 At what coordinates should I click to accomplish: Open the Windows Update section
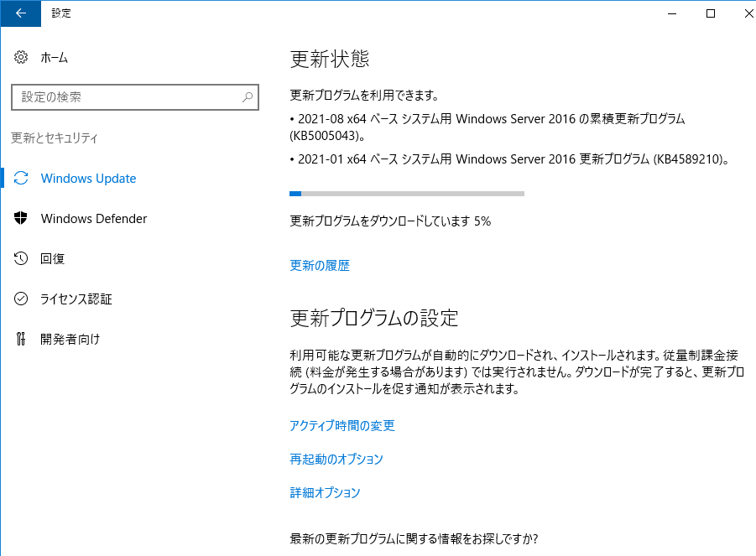(88, 179)
